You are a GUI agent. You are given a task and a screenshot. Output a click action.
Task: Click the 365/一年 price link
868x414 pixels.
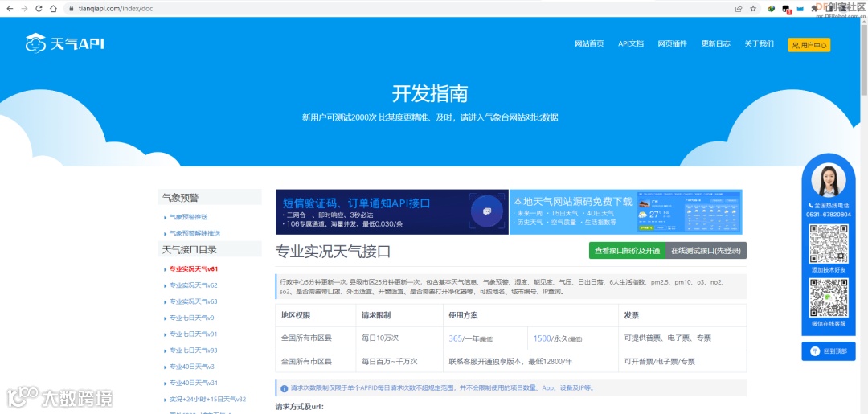[x=471, y=338]
